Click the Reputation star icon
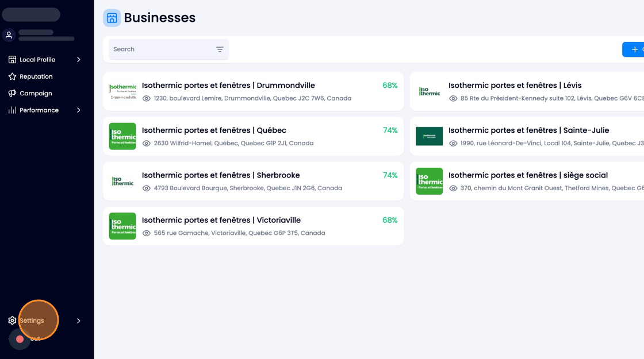644x359 pixels. 12,76
